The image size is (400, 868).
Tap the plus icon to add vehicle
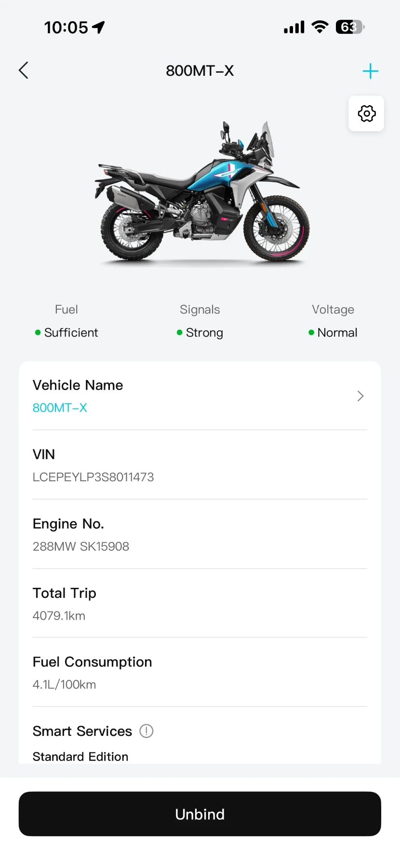pyautogui.click(x=370, y=71)
